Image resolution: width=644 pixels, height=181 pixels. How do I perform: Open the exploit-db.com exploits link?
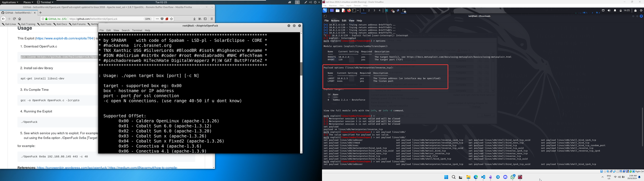[65, 39]
